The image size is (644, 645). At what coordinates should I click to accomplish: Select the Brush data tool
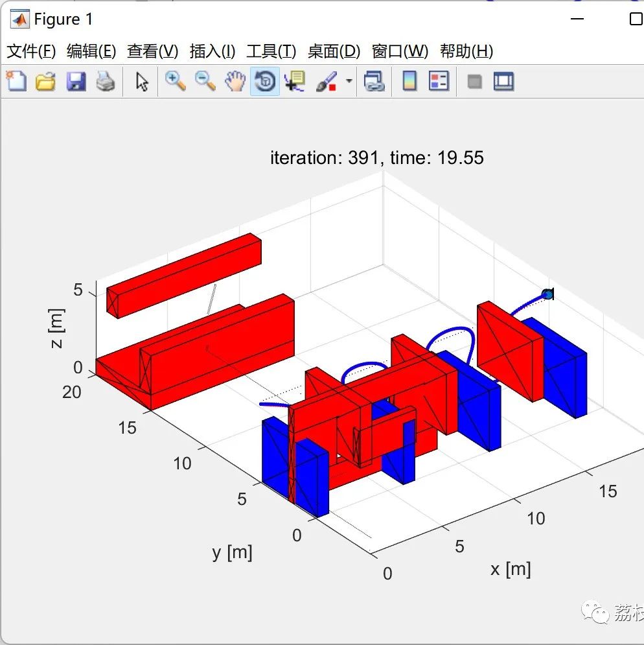327,81
